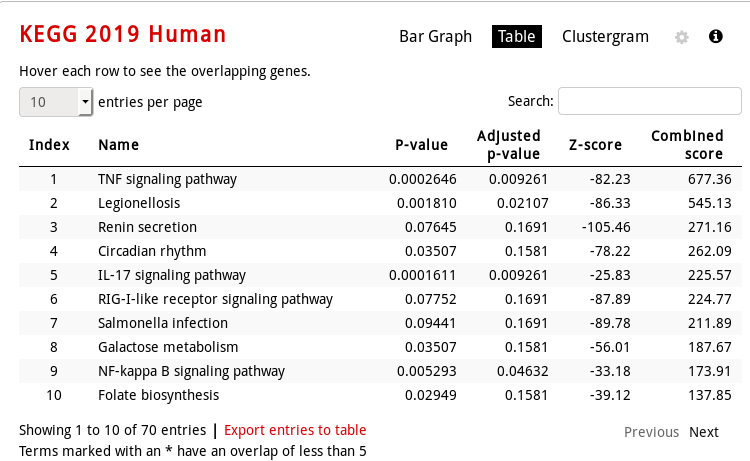Go to the Next page

click(704, 432)
